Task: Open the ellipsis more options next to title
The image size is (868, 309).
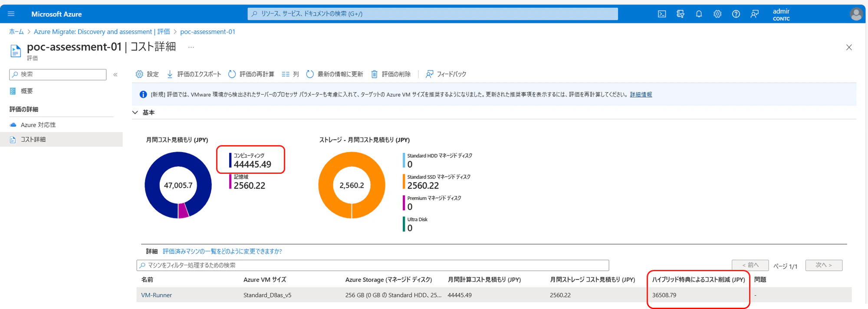Action: [x=191, y=47]
